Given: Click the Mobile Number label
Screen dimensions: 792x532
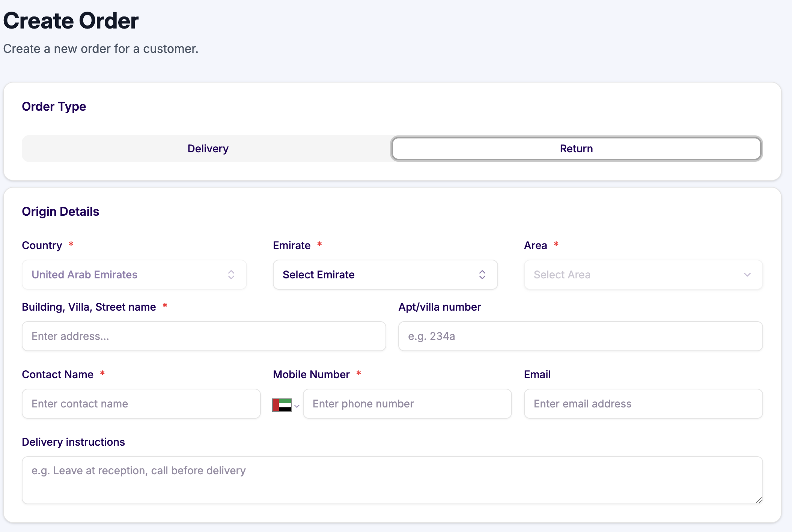Looking at the screenshot, I should click(x=311, y=374).
